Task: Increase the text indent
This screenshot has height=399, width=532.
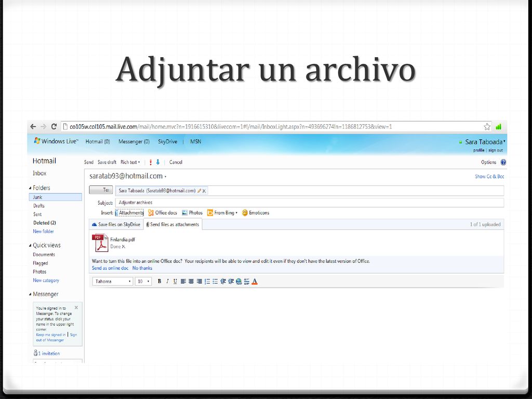Action: click(231, 281)
